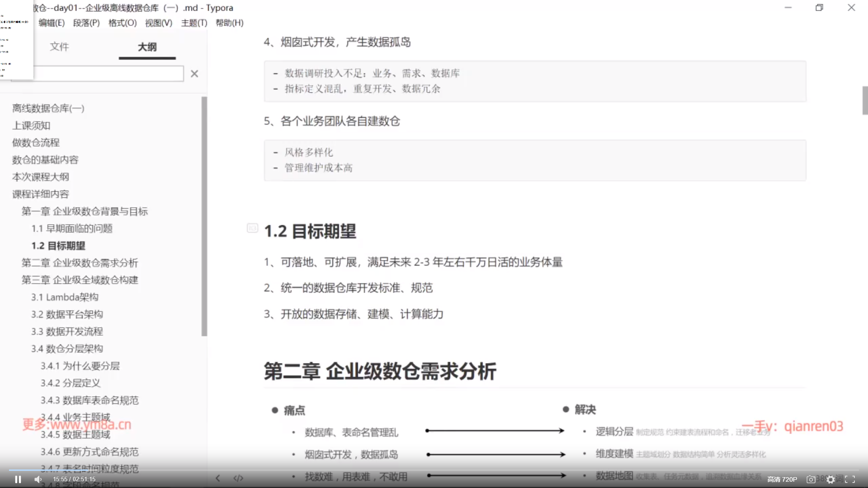Toggle Typora source code mode
Viewport: 868px width, 488px height.
(x=238, y=478)
